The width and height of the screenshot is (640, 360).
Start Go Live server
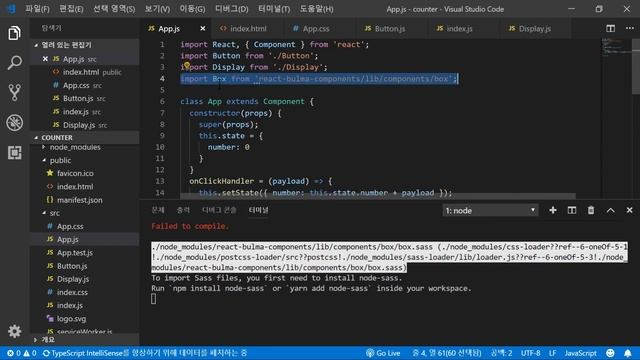pos(383,353)
